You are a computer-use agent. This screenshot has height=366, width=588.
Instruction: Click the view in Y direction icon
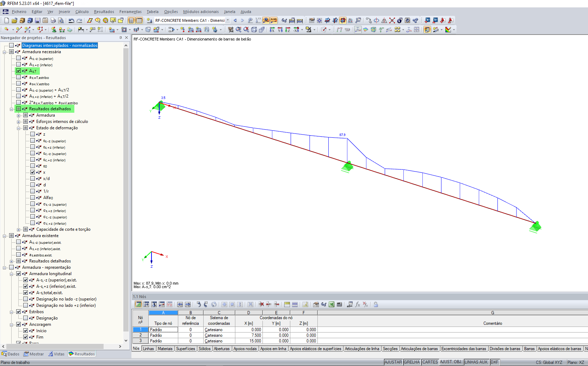point(280,30)
